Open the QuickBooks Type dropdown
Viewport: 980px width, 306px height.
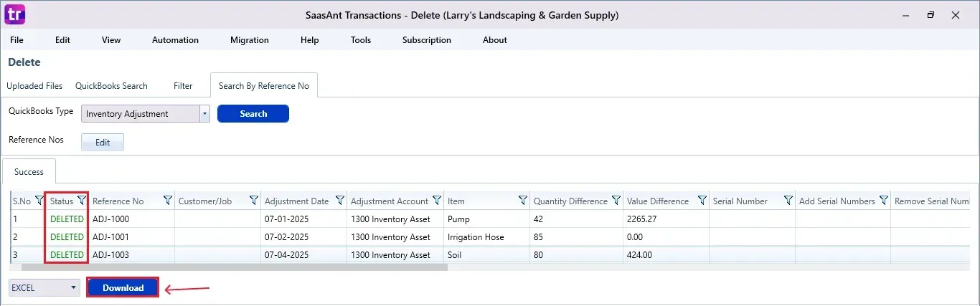point(204,114)
